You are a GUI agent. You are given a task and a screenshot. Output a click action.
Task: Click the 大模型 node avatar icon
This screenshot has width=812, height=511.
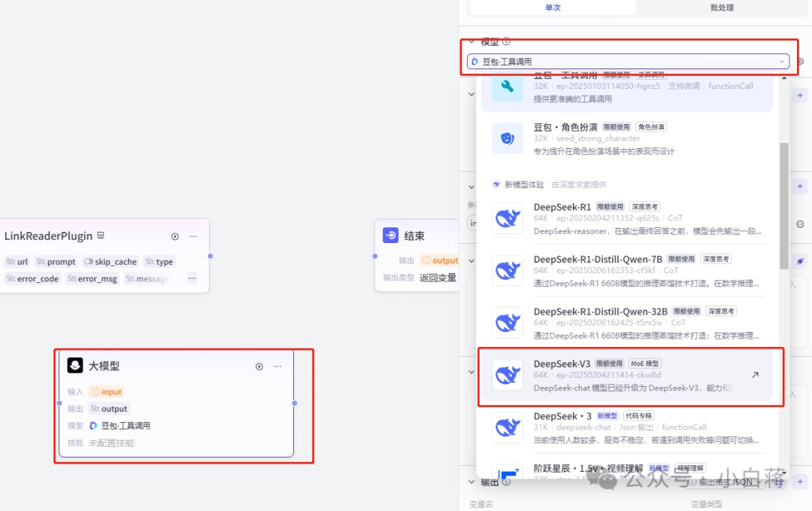click(75, 365)
